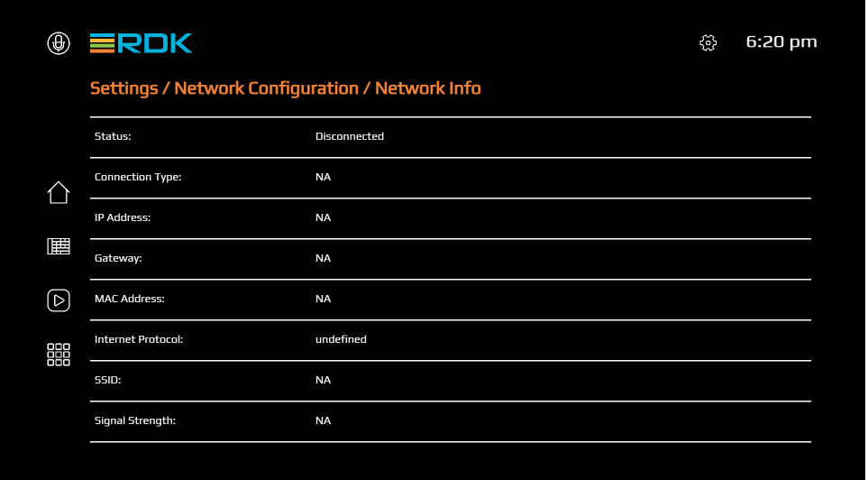Viewport: 868px width, 480px height.
Task: Click the 6:20 pm clock
Action: coord(781,42)
